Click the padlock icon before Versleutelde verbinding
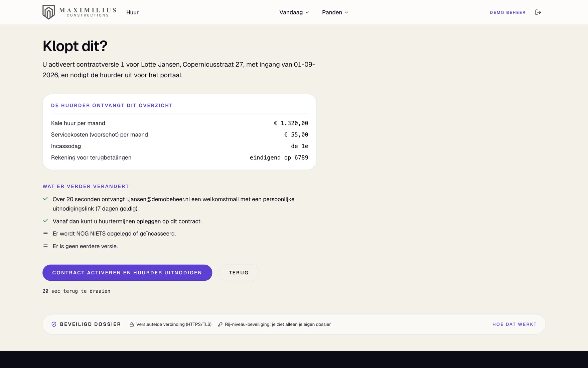This screenshot has height=368, width=588. click(132, 325)
